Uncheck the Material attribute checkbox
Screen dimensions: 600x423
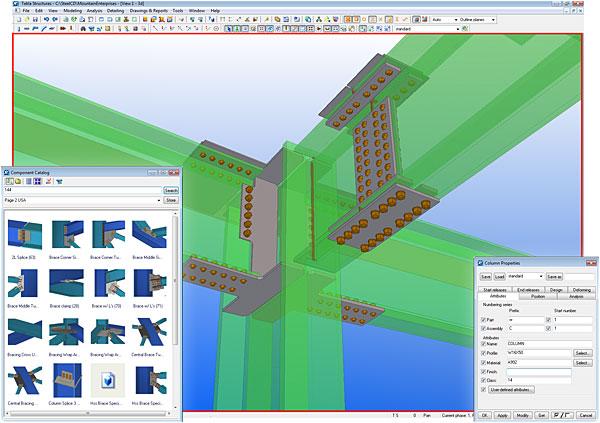click(x=484, y=361)
